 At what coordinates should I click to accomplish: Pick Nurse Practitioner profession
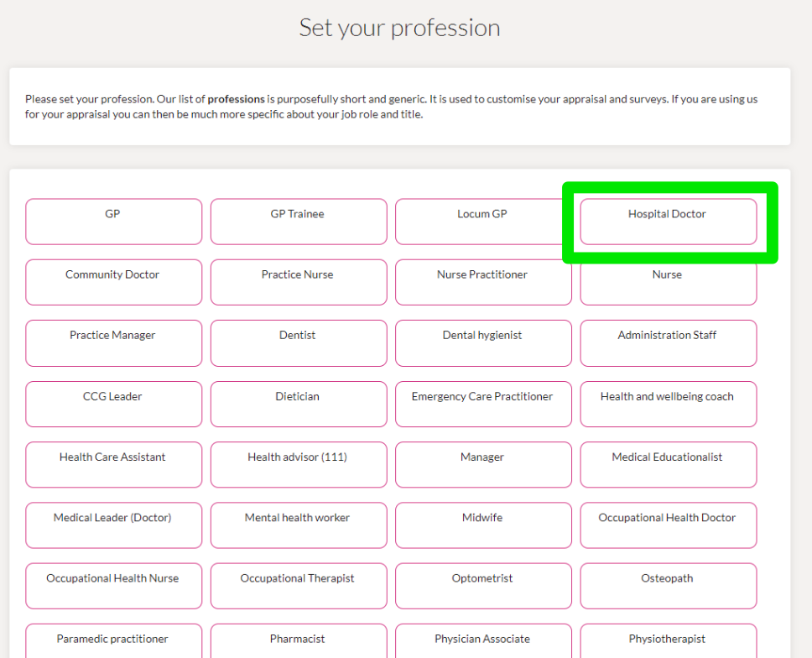coord(483,282)
